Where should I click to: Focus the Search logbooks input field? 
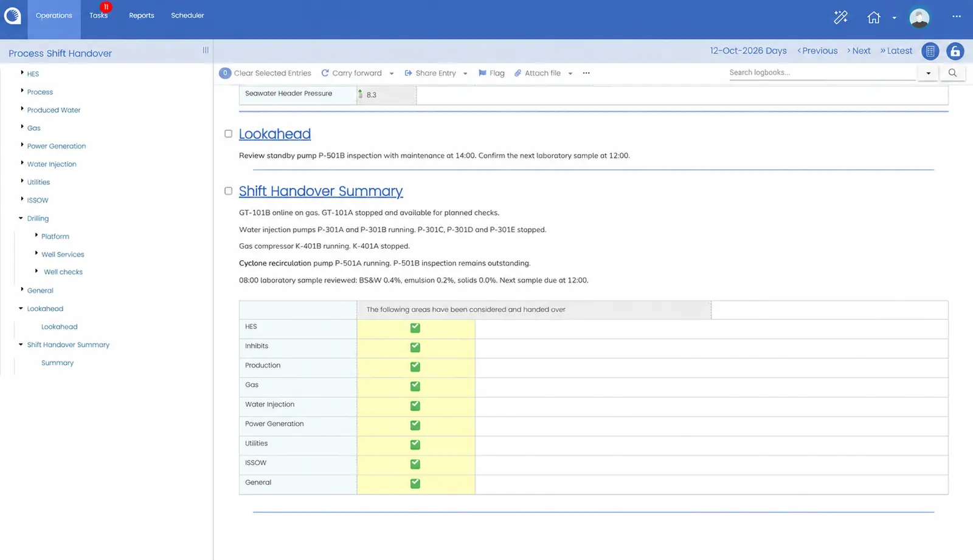822,73
